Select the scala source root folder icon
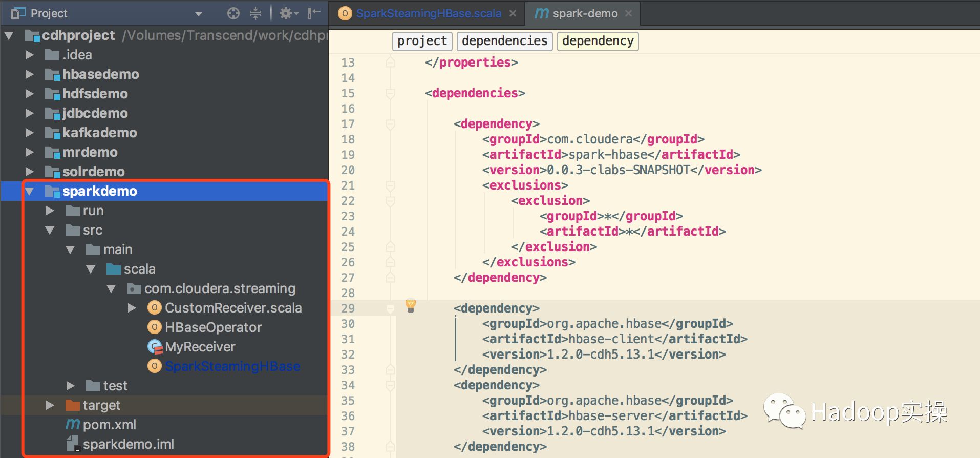 [x=114, y=269]
